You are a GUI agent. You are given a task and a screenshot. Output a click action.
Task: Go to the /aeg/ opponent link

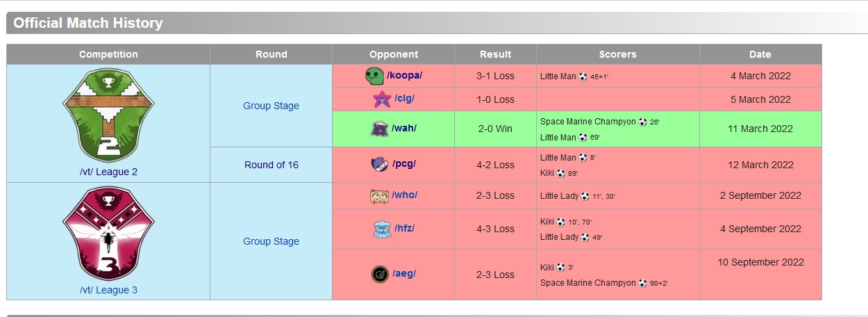point(404,273)
